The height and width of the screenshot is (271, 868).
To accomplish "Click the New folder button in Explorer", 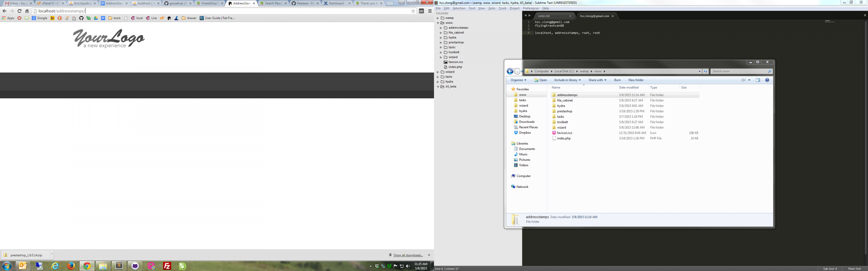I will click(636, 80).
